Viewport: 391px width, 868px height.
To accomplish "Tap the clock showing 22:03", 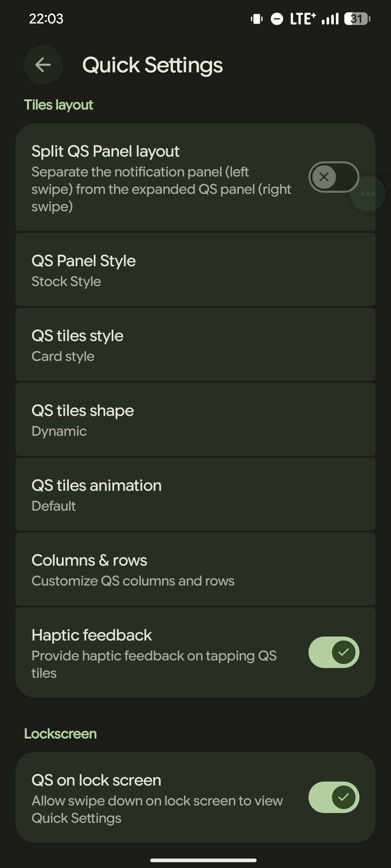I will (46, 19).
